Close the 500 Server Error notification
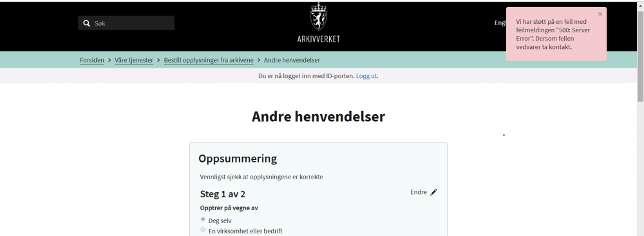The height and width of the screenshot is (236, 644). 600,14
